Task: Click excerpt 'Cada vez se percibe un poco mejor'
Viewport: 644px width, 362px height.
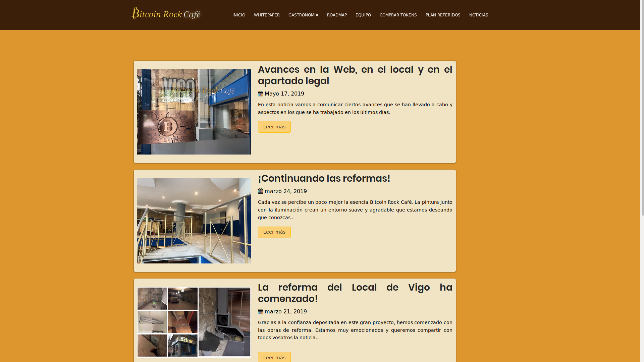Action: [x=355, y=210]
